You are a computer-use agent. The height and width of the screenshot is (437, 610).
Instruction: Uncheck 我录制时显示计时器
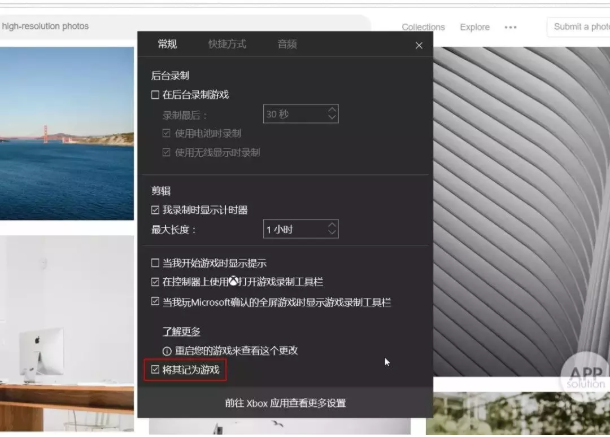click(155, 210)
